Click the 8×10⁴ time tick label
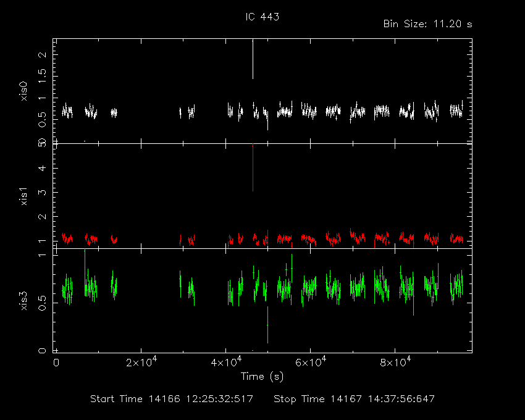 coord(395,362)
